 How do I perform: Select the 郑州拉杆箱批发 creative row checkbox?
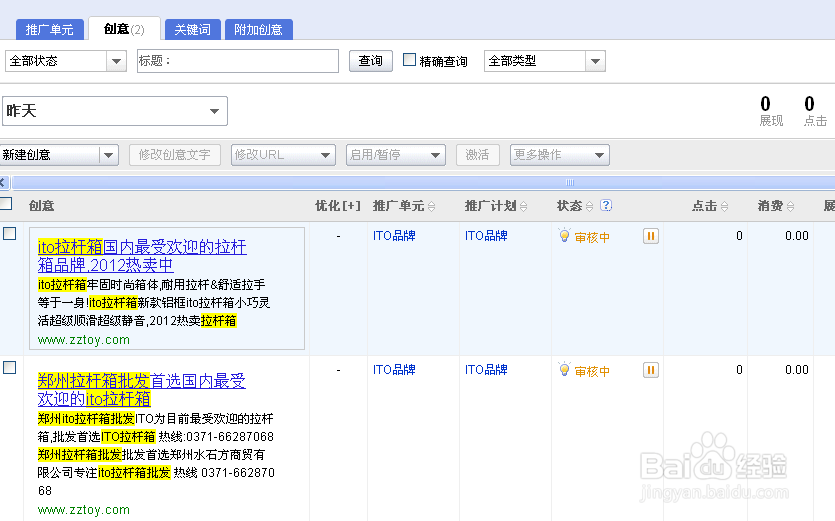point(10,368)
